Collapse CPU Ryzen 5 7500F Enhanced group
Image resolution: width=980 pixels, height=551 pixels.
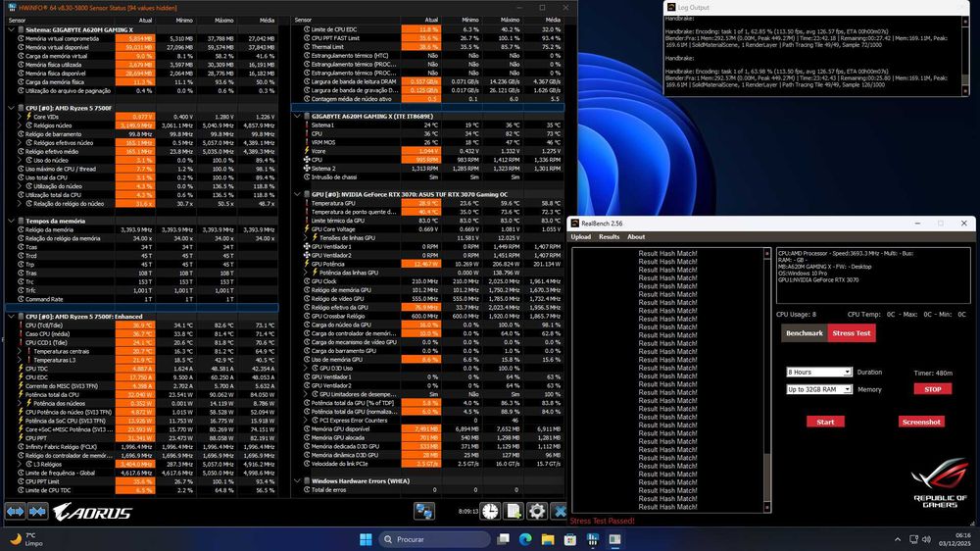click(x=11, y=317)
